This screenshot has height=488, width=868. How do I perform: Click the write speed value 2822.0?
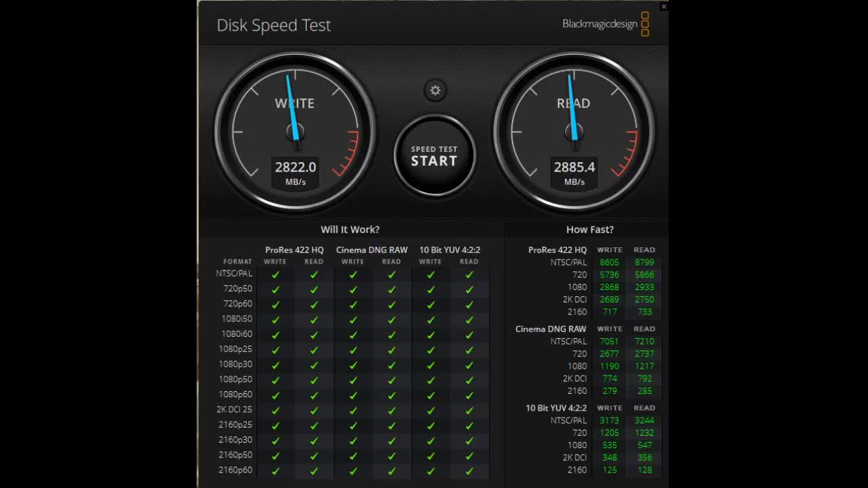[x=295, y=167]
